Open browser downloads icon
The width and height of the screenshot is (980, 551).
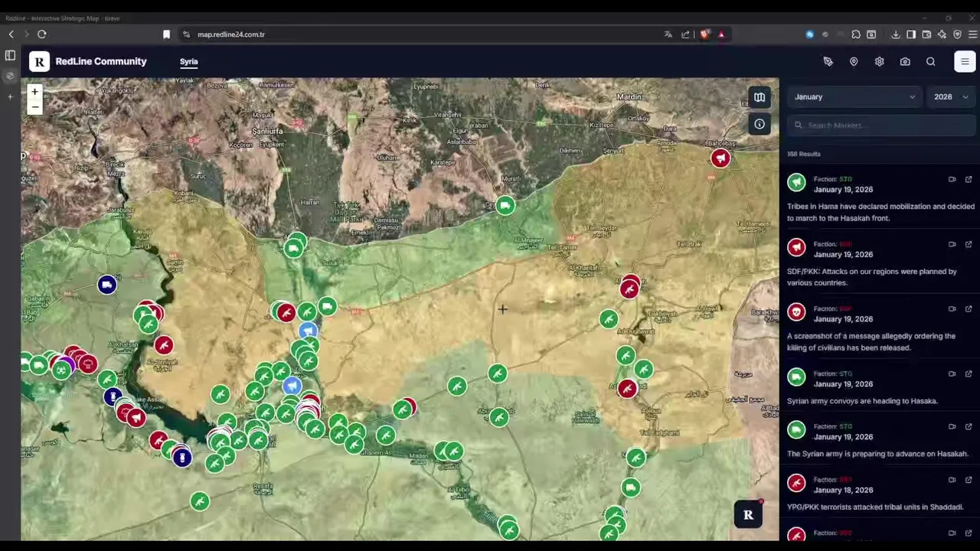(895, 34)
